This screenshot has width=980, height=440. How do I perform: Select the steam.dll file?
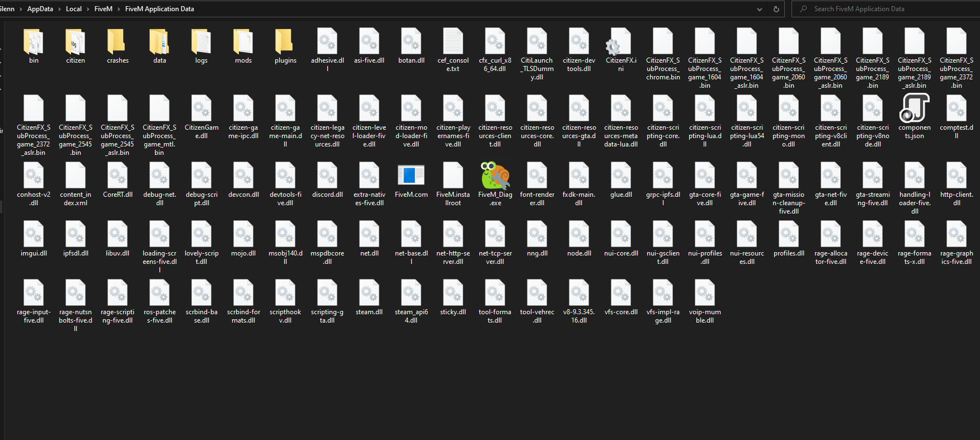click(x=369, y=295)
